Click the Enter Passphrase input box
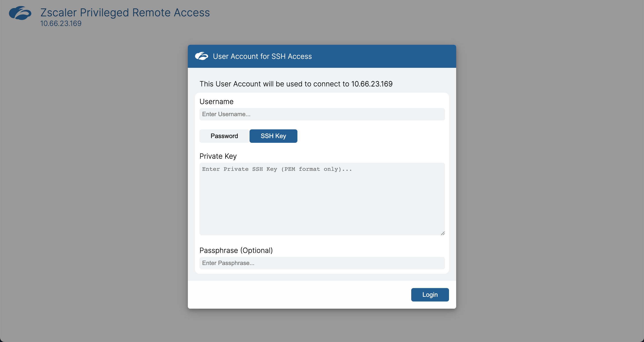 (322, 263)
